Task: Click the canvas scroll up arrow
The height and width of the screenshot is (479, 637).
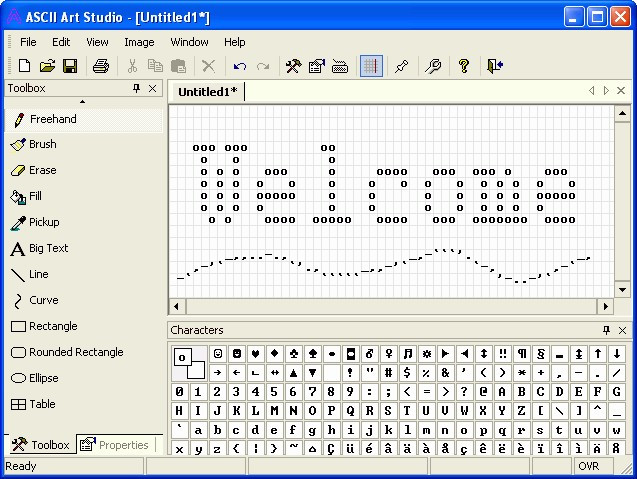Action: pyautogui.click(x=622, y=113)
